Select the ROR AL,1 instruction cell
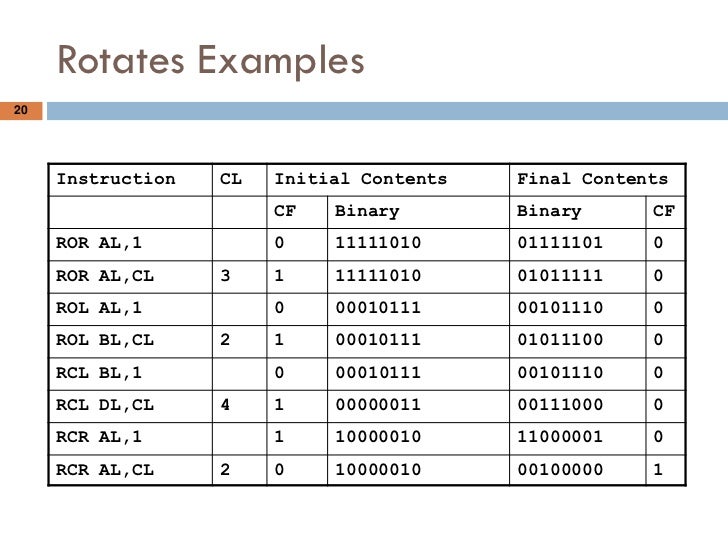 130,244
